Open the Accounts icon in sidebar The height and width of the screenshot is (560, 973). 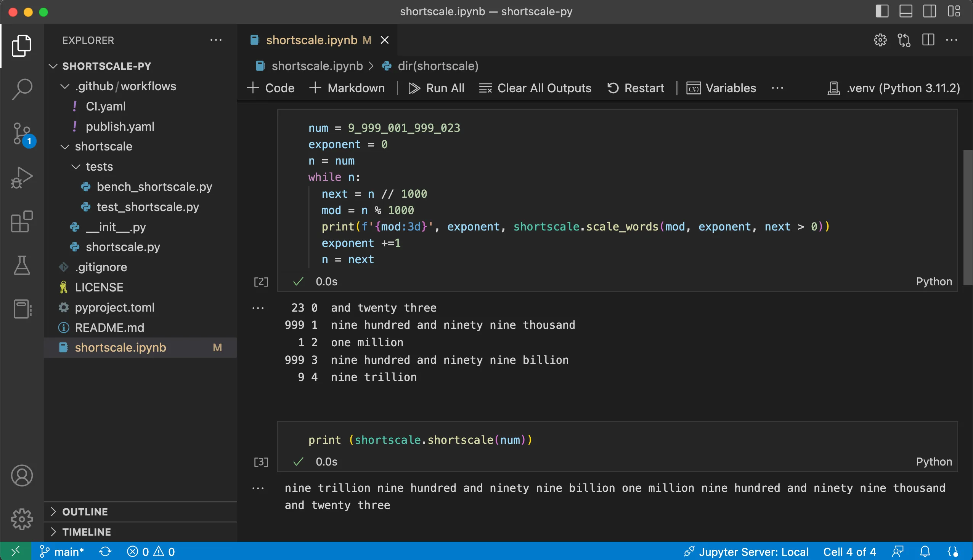tap(22, 475)
